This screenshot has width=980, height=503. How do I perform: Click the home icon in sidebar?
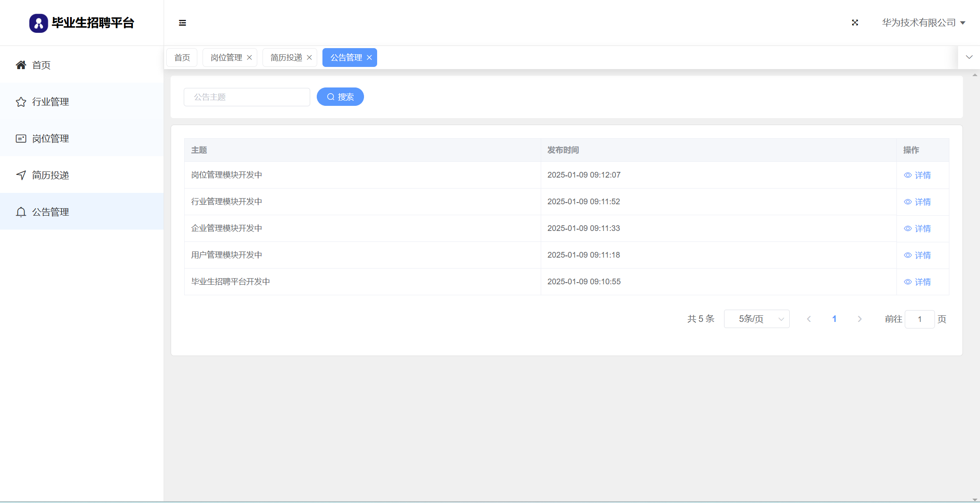coord(21,65)
